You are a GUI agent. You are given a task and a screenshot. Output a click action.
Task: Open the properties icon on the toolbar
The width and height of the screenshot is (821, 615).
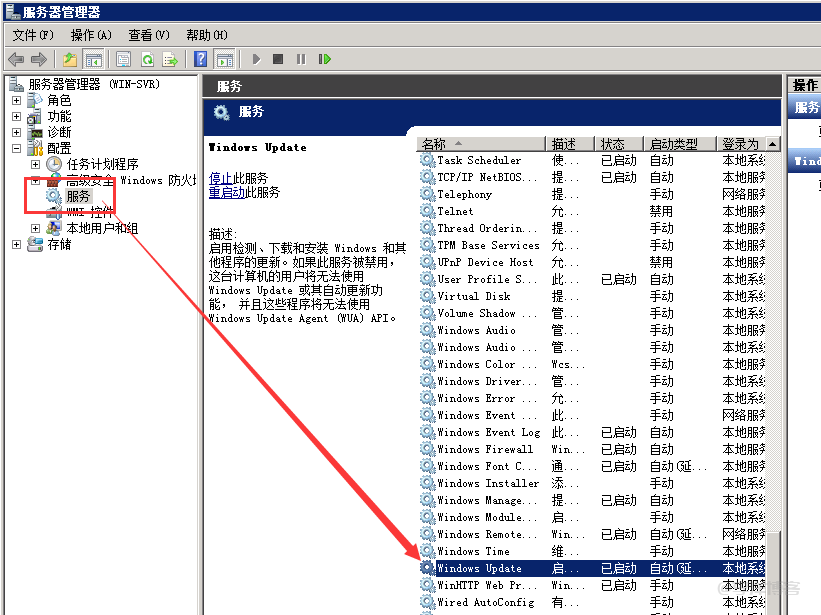coord(122,58)
